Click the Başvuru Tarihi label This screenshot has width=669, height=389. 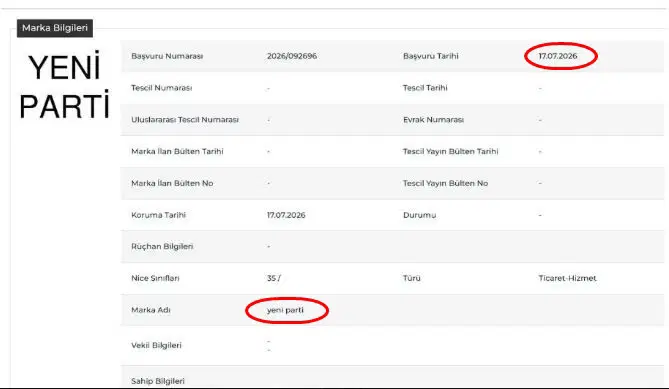coord(430,56)
